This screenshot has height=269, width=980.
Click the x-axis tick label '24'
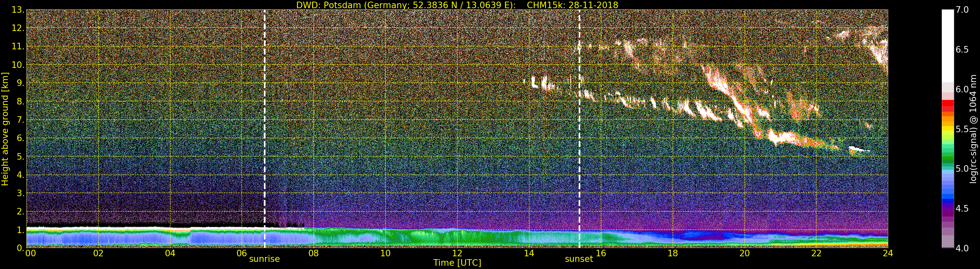888,253
